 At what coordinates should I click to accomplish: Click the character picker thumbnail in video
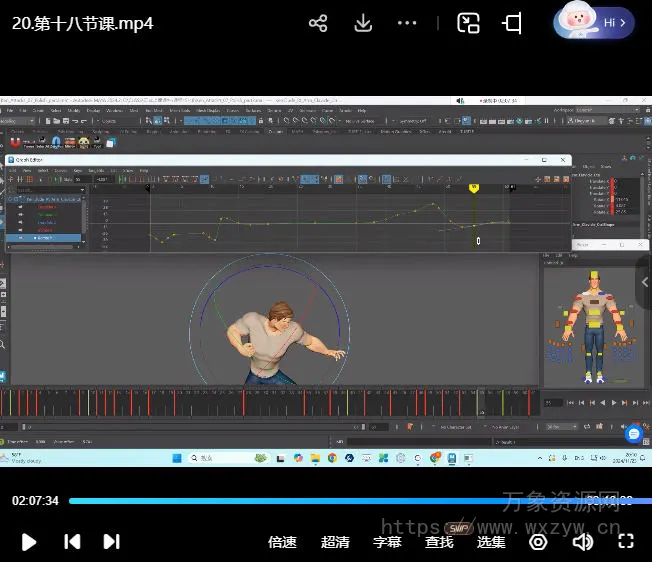(594, 324)
